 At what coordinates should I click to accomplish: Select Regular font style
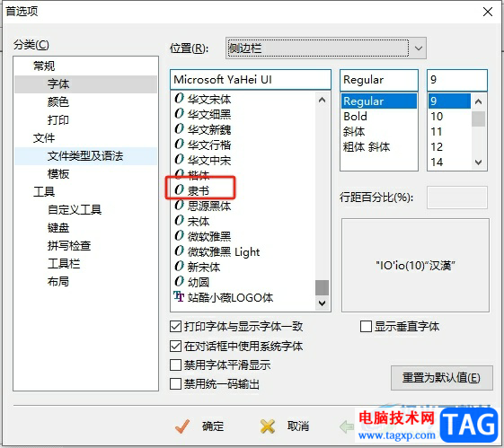[x=379, y=101]
